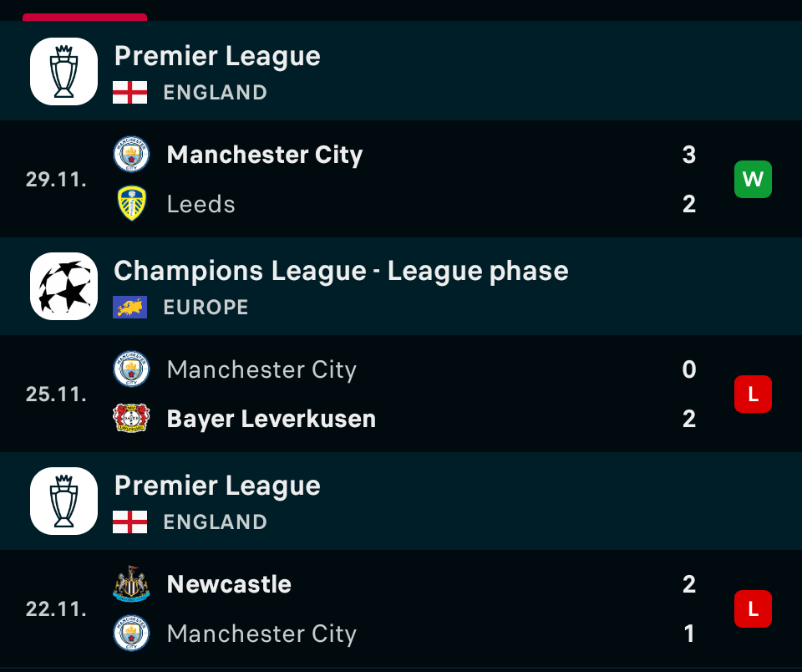
Task: Click Manchester City crest in Leeds match
Action: point(131,155)
